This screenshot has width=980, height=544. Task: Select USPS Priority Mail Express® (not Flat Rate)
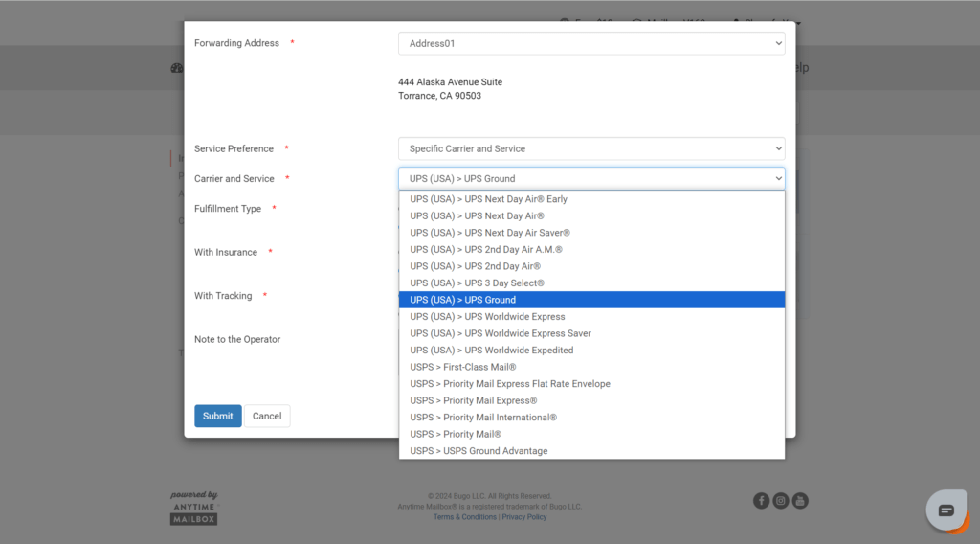(591, 400)
